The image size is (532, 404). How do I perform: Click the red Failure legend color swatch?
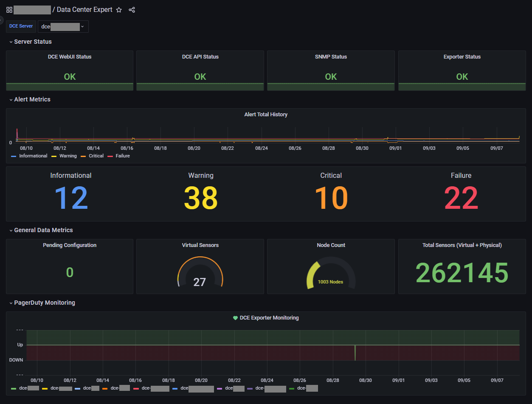[x=110, y=156]
